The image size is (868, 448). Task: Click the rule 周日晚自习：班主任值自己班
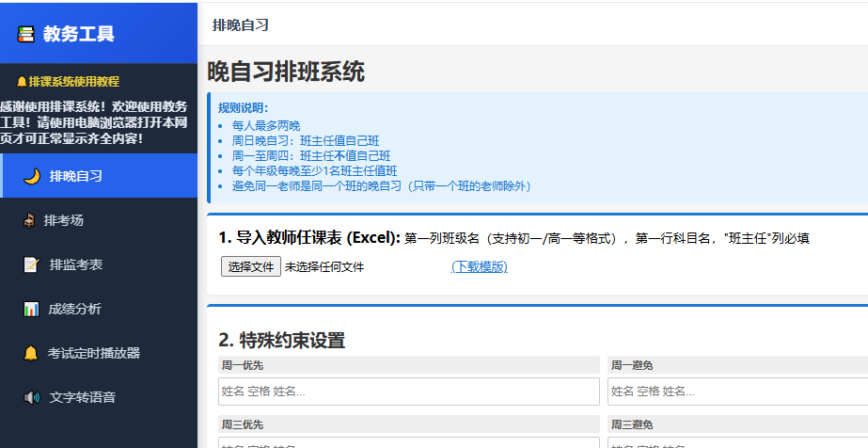coord(306,140)
